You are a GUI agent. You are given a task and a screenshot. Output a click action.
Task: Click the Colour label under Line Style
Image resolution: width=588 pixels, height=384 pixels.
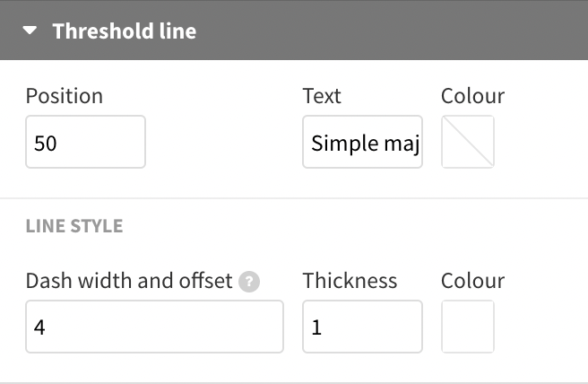[x=472, y=281]
